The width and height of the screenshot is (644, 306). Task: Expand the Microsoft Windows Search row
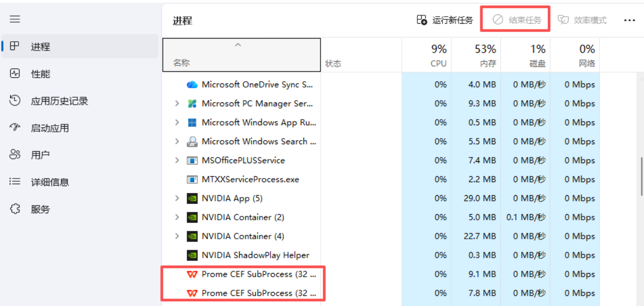(x=177, y=141)
